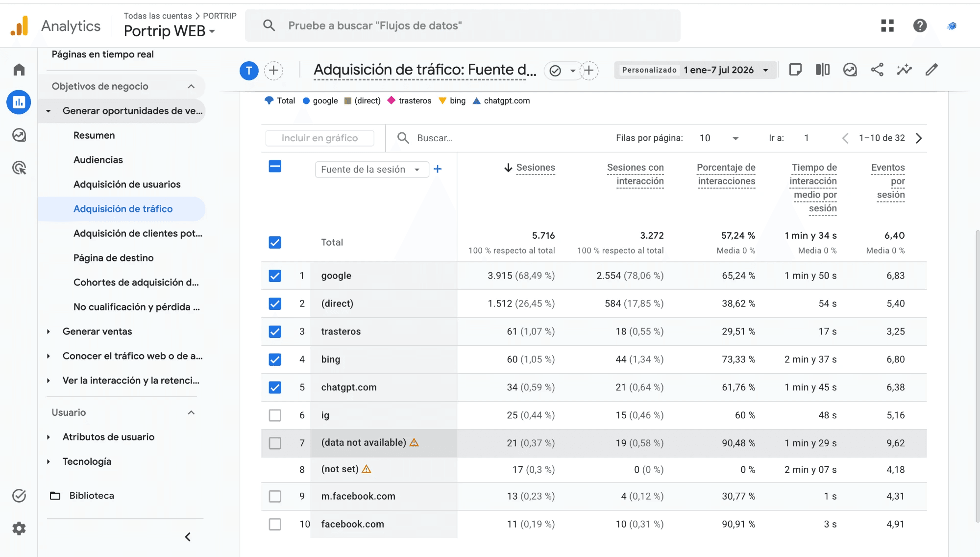Uncheck the Total row checkbox
The width and height of the screenshot is (980, 557).
275,242
